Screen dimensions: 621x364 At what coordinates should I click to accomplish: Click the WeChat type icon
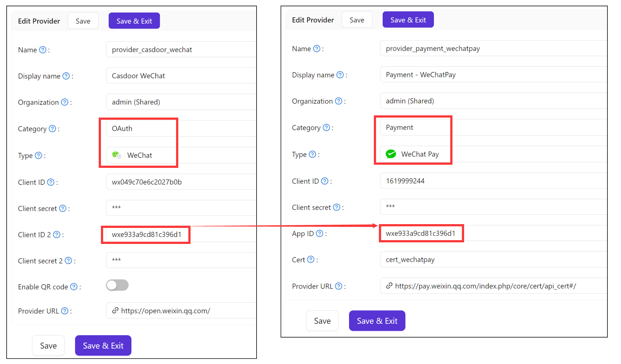click(116, 155)
